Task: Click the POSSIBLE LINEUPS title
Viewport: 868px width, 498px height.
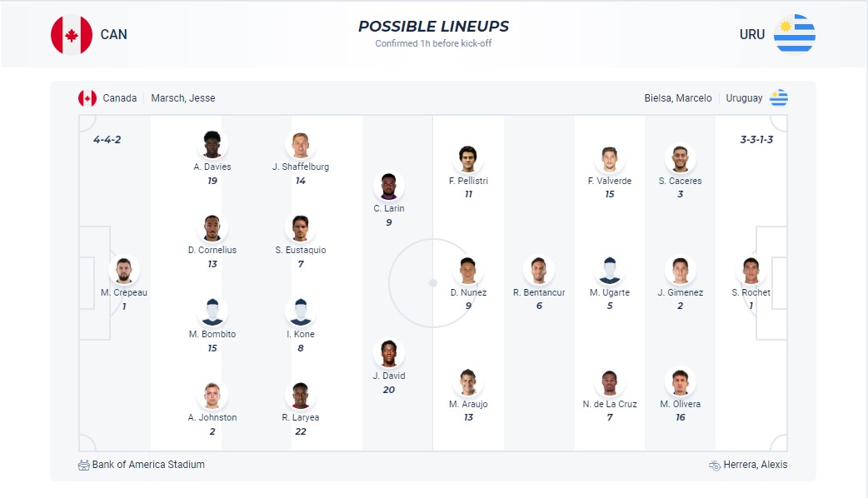Action: pos(433,26)
